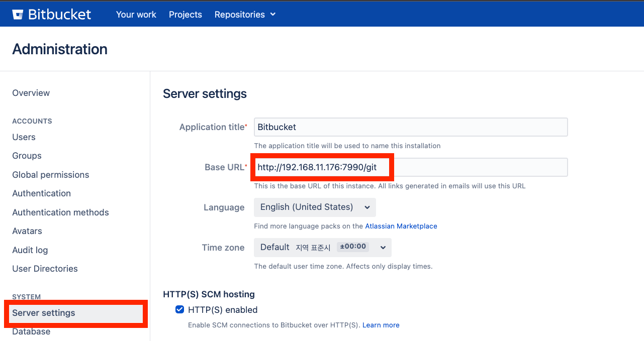This screenshot has height=341, width=644.
Task: Open the Users admin page
Action: [x=24, y=137]
